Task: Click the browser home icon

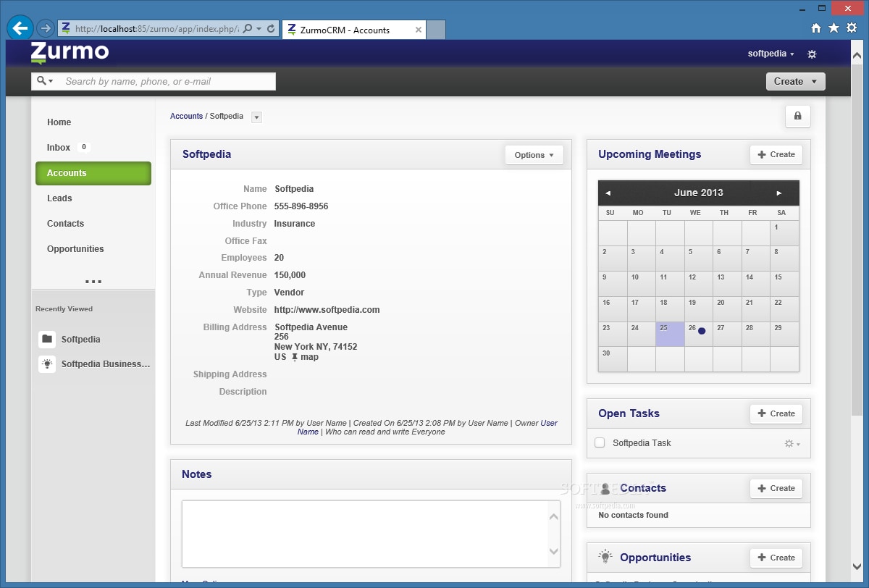Action: [815, 28]
